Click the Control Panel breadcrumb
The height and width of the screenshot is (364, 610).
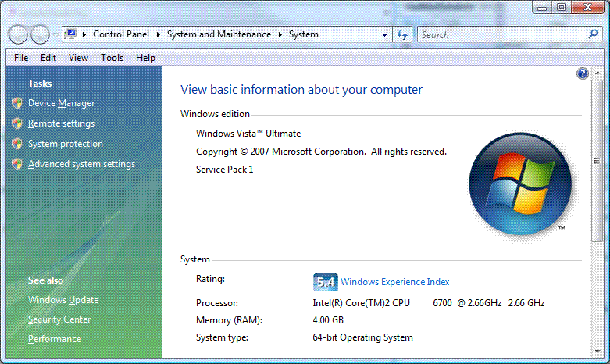click(121, 34)
